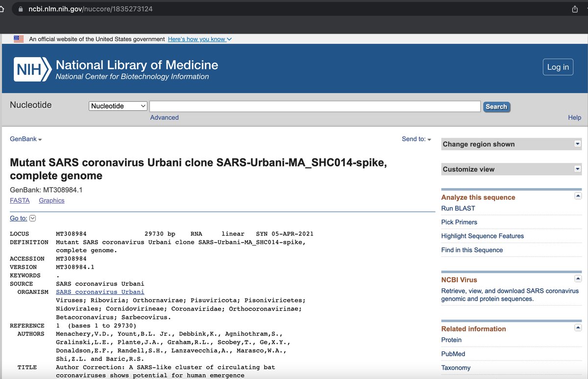Open the Graphics view link
This screenshot has width=588, height=379.
point(51,200)
